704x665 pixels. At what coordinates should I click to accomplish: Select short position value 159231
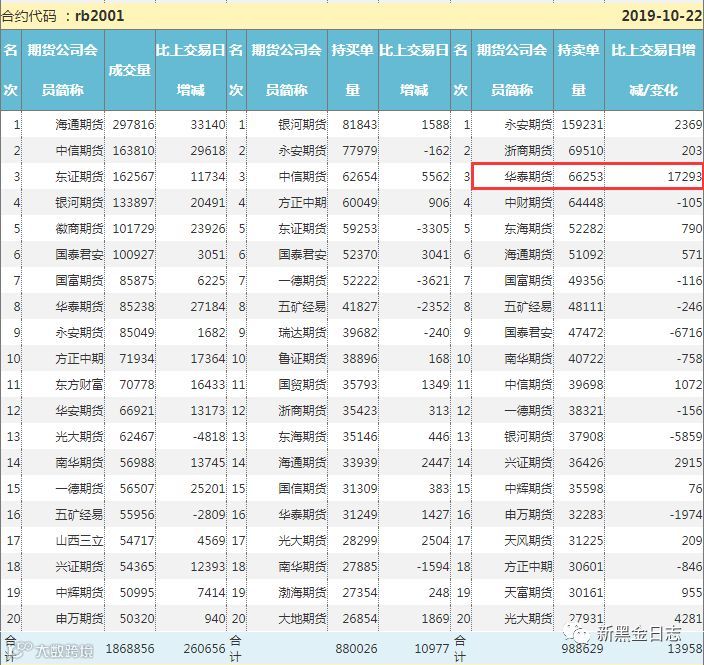pyautogui.click(x=582, y=124)
